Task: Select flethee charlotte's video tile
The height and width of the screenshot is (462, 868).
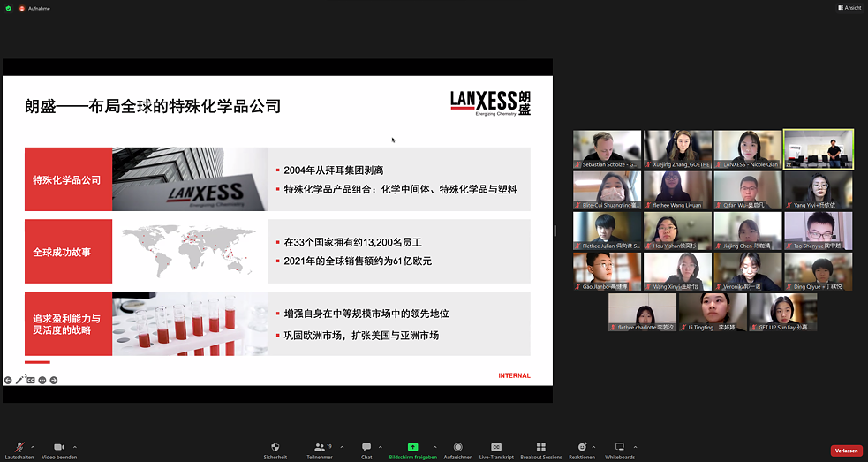Action: coord(642,313)
